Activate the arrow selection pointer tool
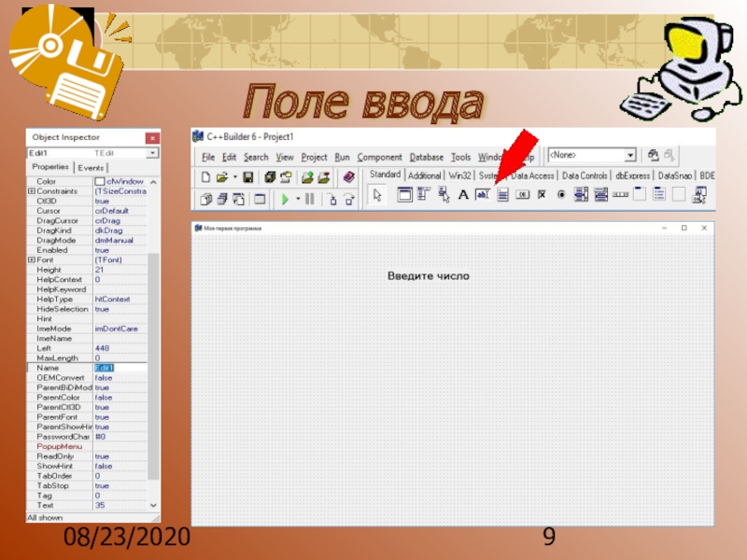Screen dimensions: 747x560 tap(377, 195)
